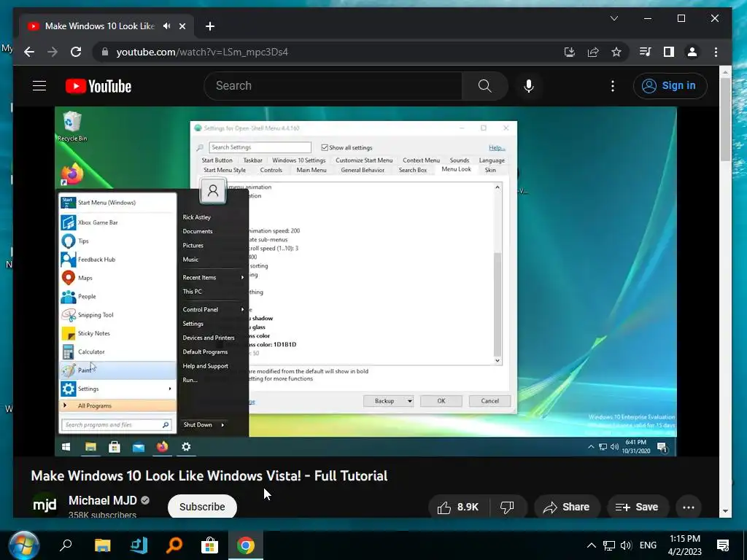Image resolution: width=747 pixels, height=560 pixels.
Task: Go to YouTube home via logo
Action: tap(98, 86)
